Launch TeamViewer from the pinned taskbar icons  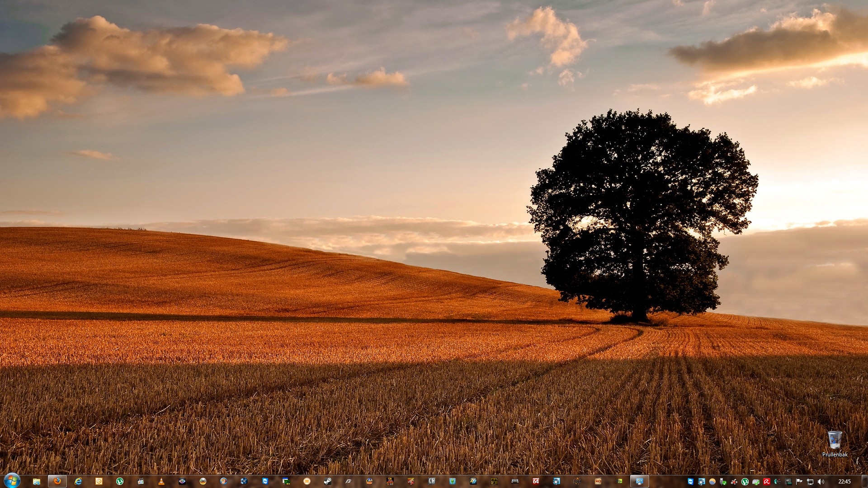[x=265, y=481]
